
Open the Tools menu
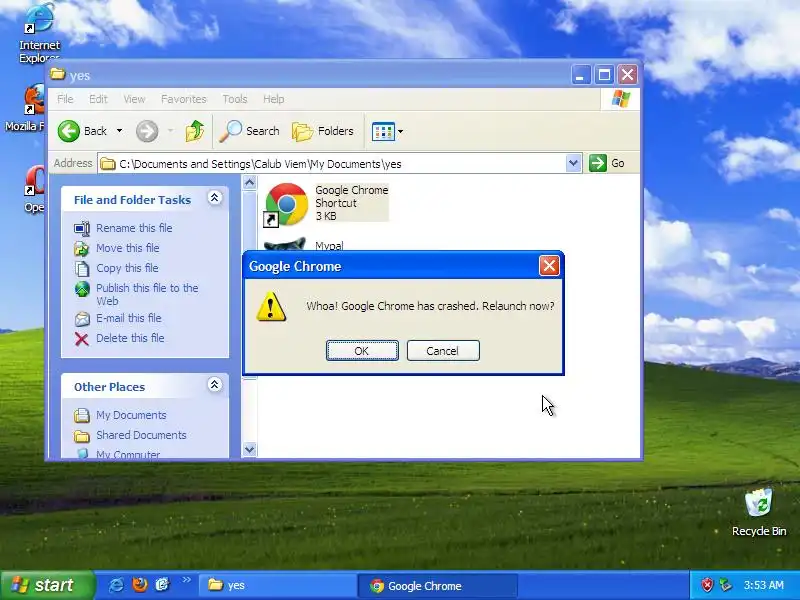(x=235, y=99)
